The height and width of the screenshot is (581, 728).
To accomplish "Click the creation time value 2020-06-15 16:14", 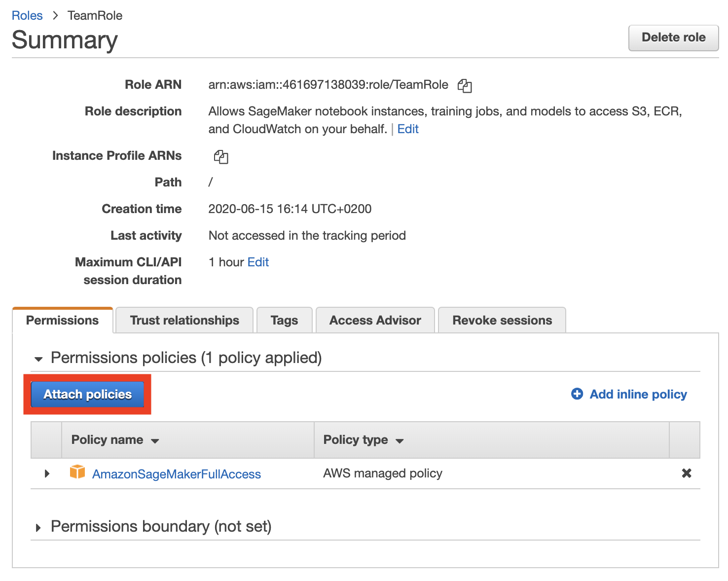I will tap(290, 209).
